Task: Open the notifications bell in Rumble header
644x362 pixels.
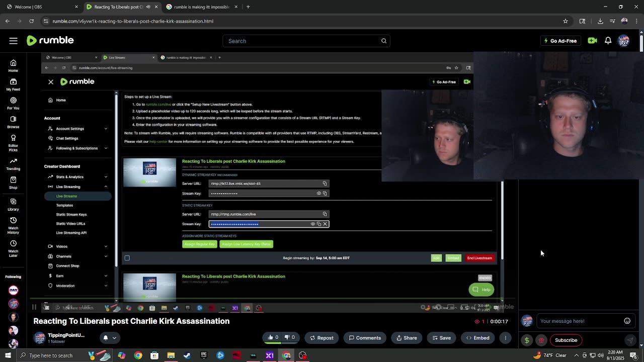Action: coord(608,41)
